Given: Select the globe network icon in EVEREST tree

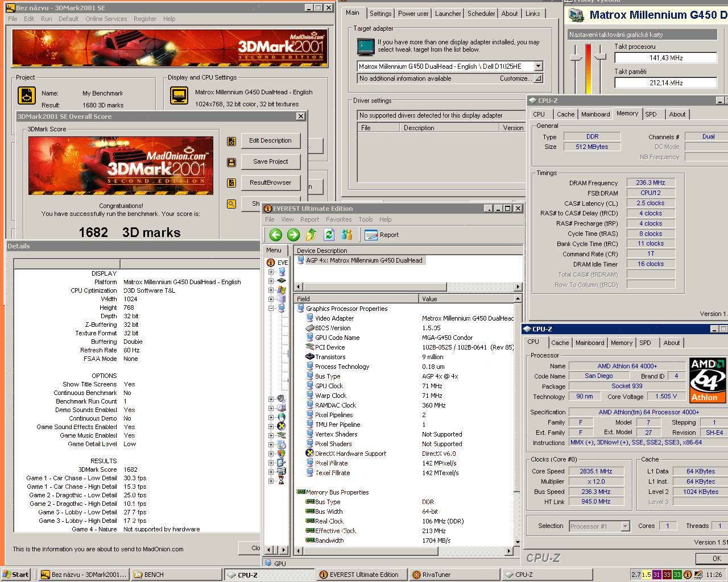Looking at the screenshot, I should [281, 417].
